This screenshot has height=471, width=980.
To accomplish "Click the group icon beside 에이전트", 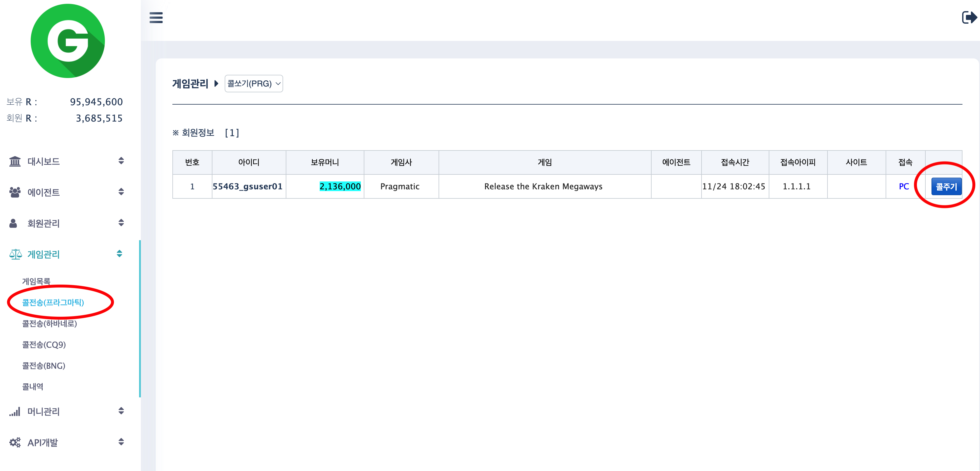I will (15, 192).
